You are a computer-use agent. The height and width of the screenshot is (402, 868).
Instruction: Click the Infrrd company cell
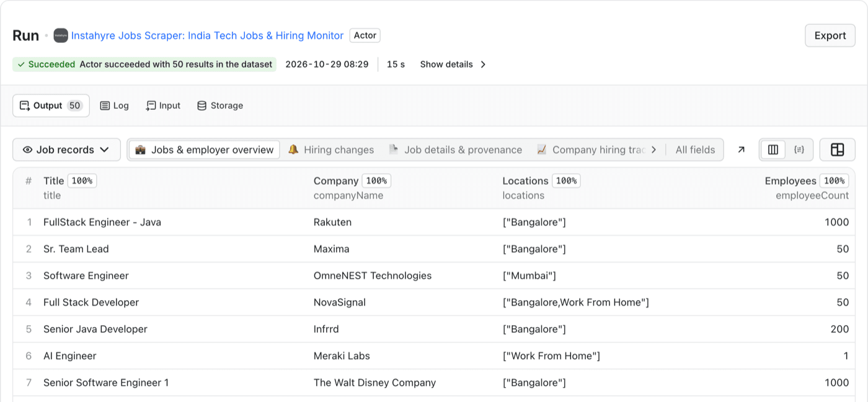point(326,329)
